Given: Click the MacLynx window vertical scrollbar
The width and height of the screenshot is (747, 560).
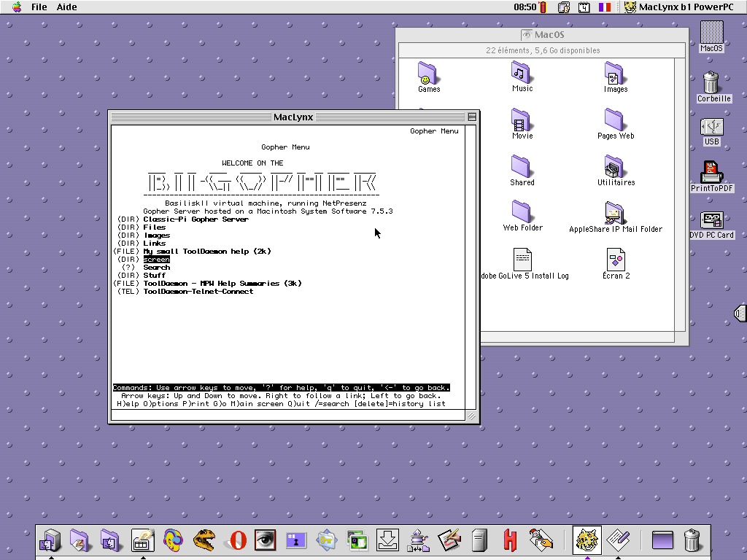Looking at the screenshot, I should coord(471,268).
